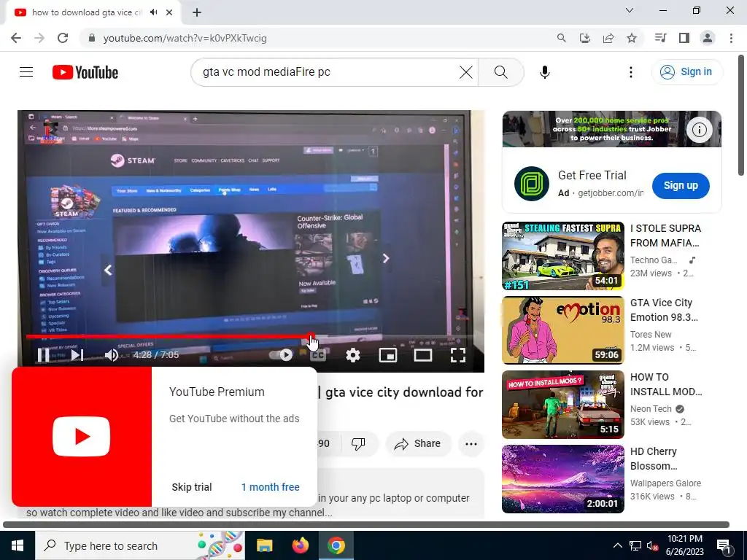The image size is (747, 560).
Task: Open GTA Vice City Emotion 98.3 thumbnail
Action: pyautogui.click(x=563, y=330)
